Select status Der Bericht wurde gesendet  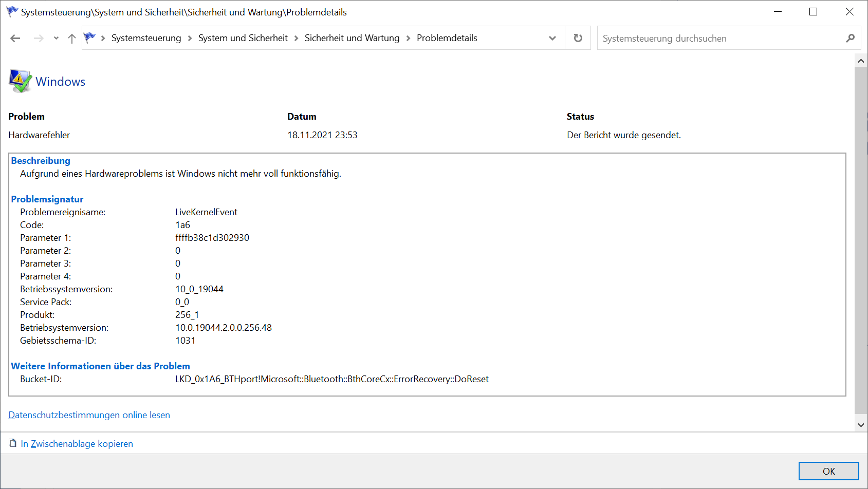624,135
